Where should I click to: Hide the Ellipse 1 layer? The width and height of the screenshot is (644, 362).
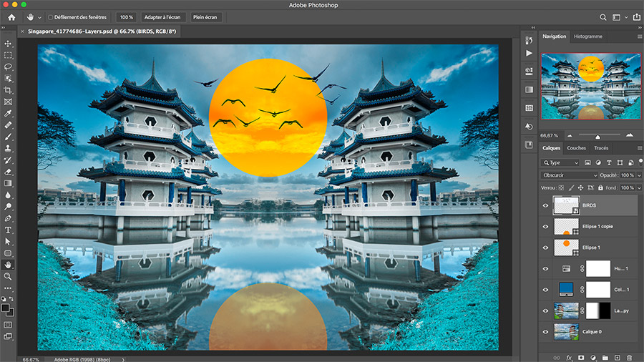[x=545, y=248]
